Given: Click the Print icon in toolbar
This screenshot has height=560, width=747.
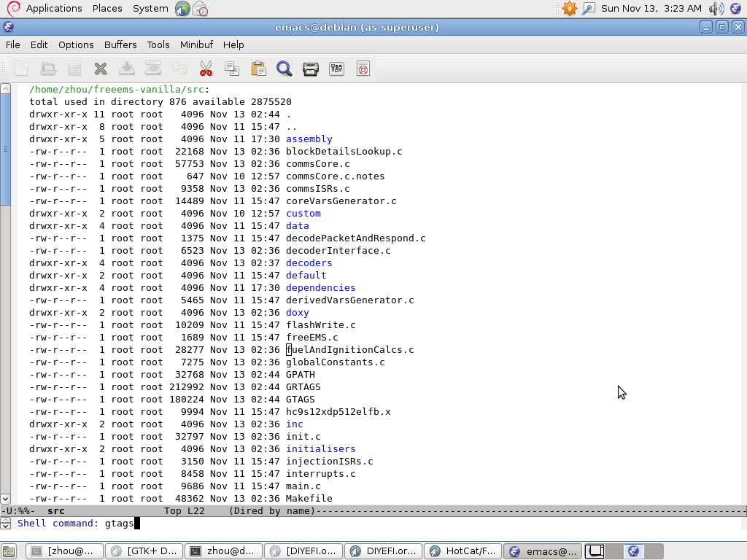Looking at the screenshot, I should click(x=311, y=69).
